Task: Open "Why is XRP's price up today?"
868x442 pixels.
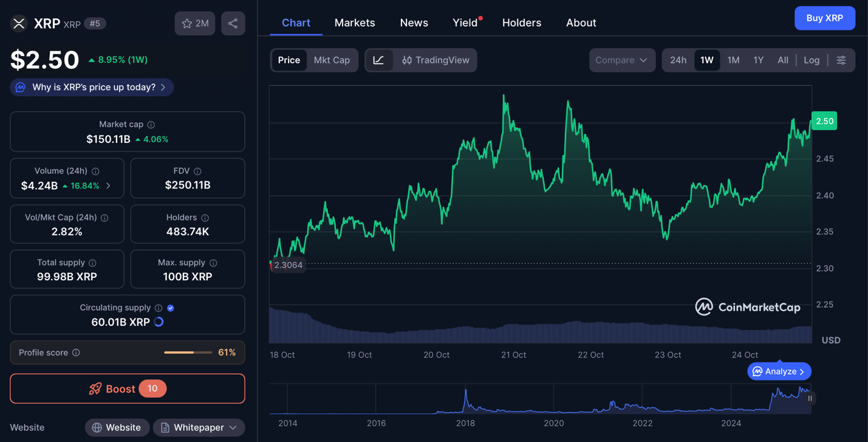Action: pyautogui.click(x=92, y=88)
